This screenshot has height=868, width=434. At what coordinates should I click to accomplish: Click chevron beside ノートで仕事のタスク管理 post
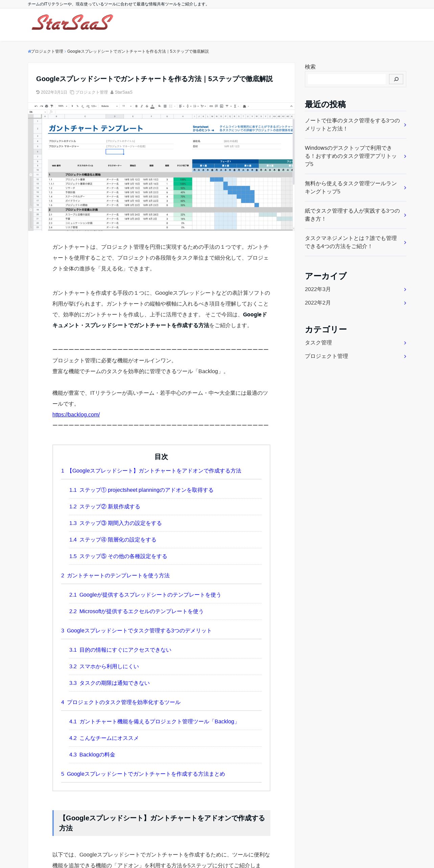(405, 125)
